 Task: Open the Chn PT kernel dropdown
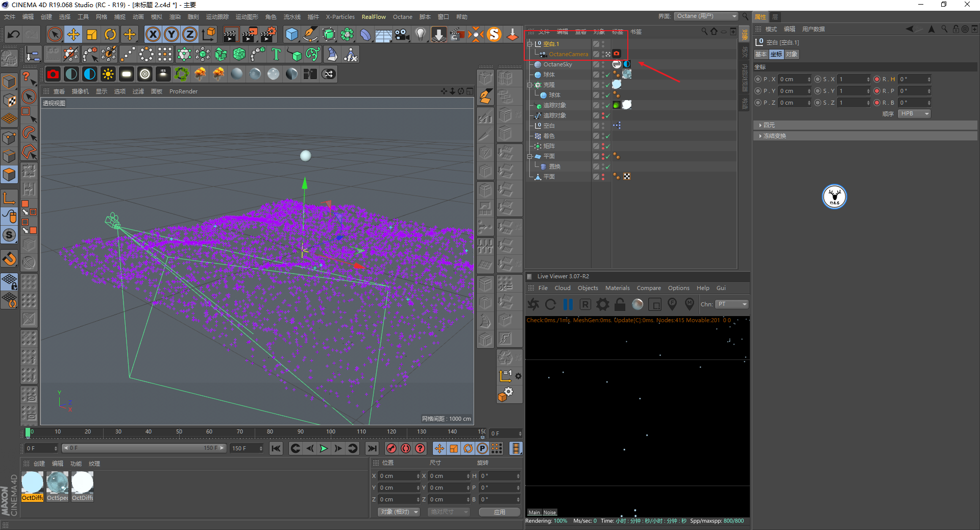coord(732,304)
